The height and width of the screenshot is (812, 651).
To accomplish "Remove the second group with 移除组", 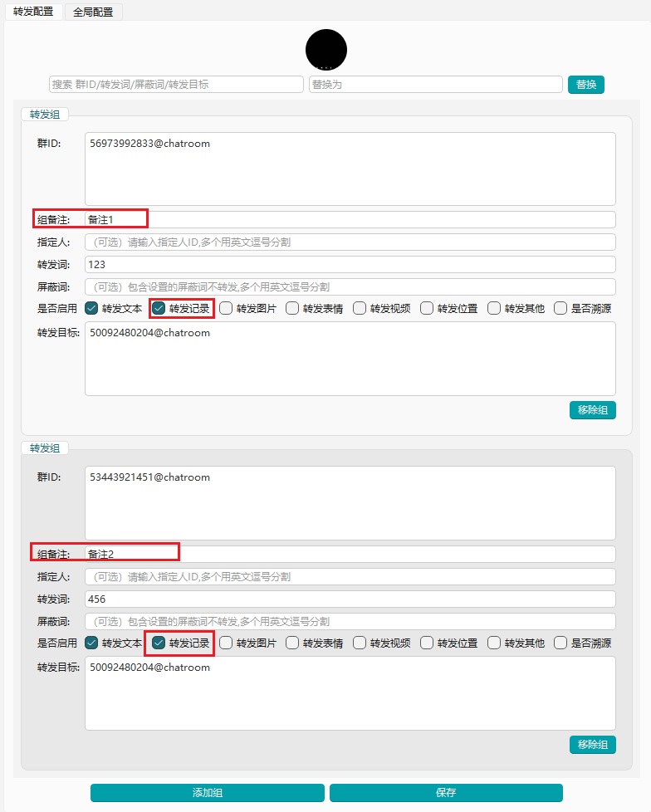I will [x=592, y=745].
